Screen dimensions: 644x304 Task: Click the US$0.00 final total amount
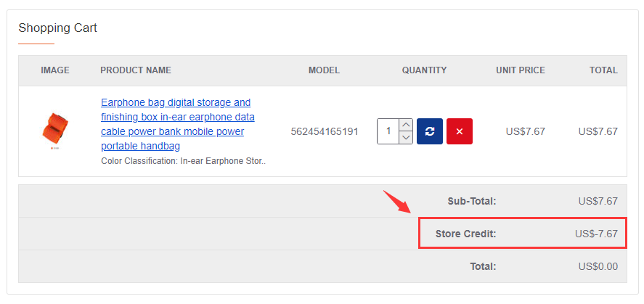click(x=598, y=267)
